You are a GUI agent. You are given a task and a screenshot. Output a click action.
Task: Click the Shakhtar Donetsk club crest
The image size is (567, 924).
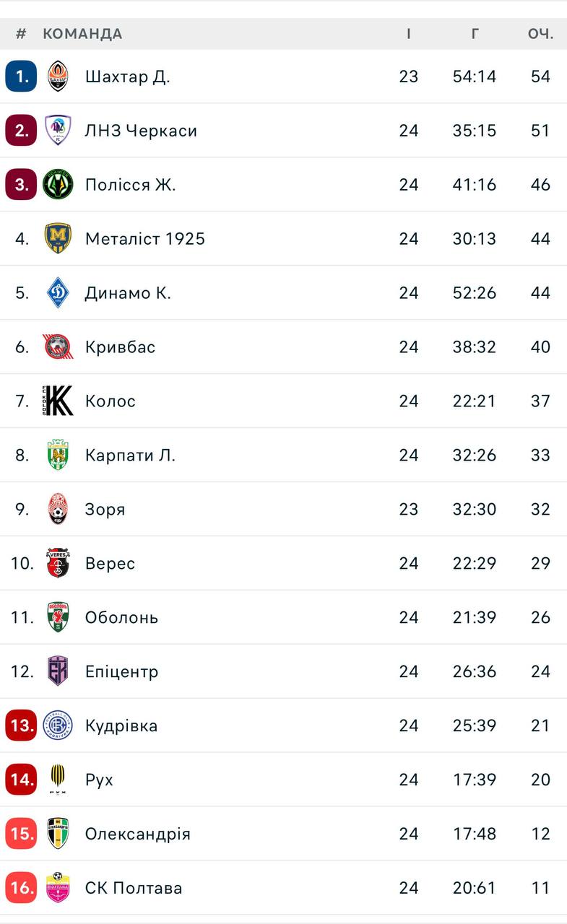[58, 77]
